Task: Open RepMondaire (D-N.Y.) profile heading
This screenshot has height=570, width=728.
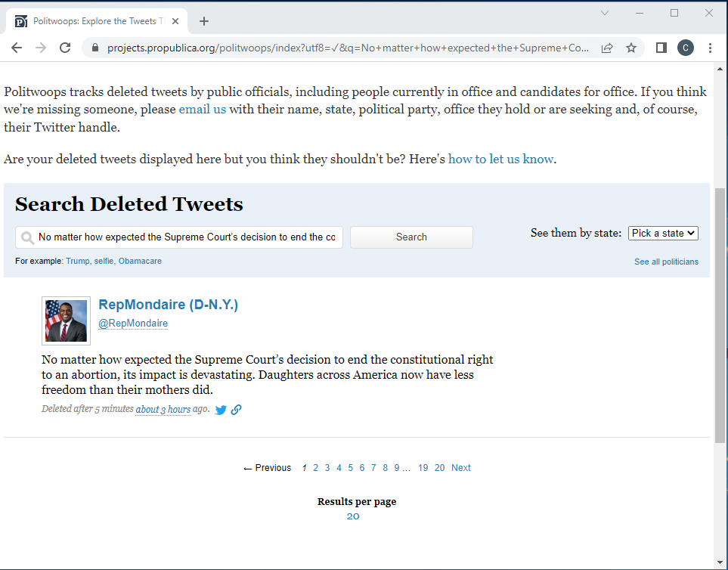Action: coord(168,305)
